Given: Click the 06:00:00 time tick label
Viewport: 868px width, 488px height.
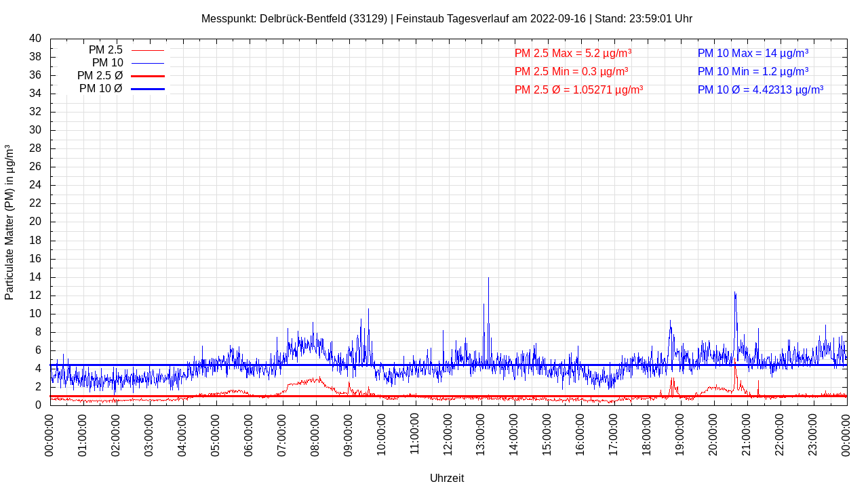Looking at the screenshot, I should pyautogui.click(x=249, y=434).
